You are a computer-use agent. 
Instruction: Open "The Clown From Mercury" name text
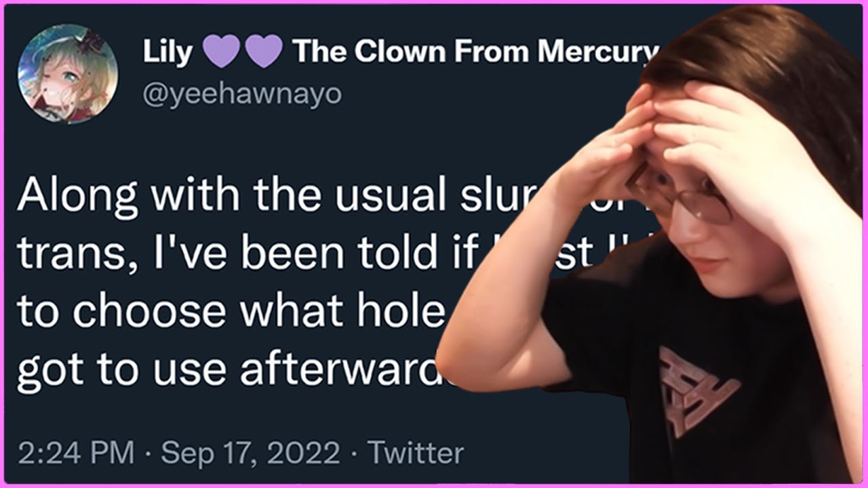click(x=475, y=53)
